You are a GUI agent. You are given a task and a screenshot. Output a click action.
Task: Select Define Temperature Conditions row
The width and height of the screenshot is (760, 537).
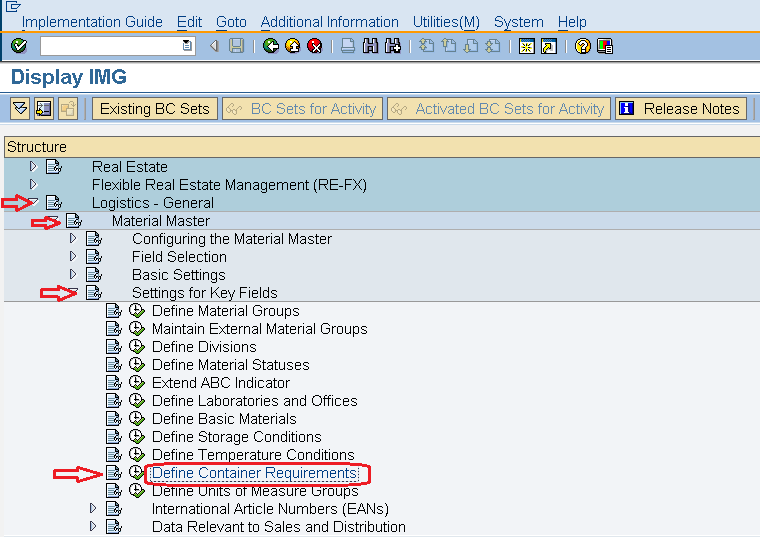[253, 455]
